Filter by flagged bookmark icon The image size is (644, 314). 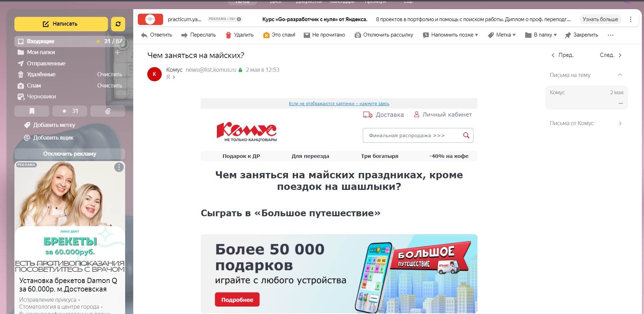tap(32, 111)
